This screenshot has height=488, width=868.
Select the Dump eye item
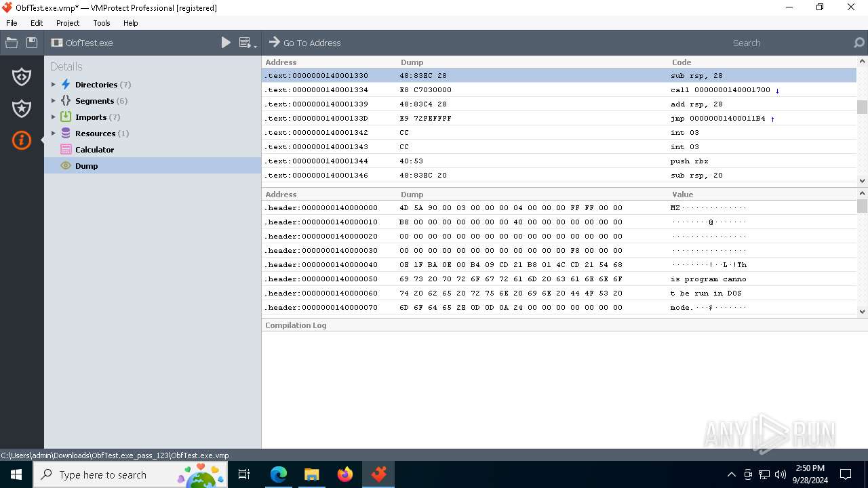[153, 166]
